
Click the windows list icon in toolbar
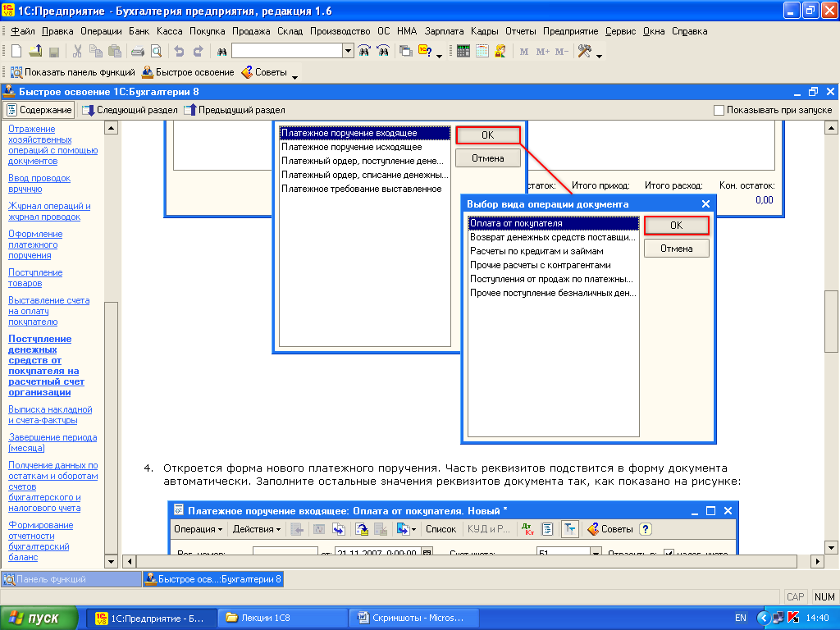[406, 52]
